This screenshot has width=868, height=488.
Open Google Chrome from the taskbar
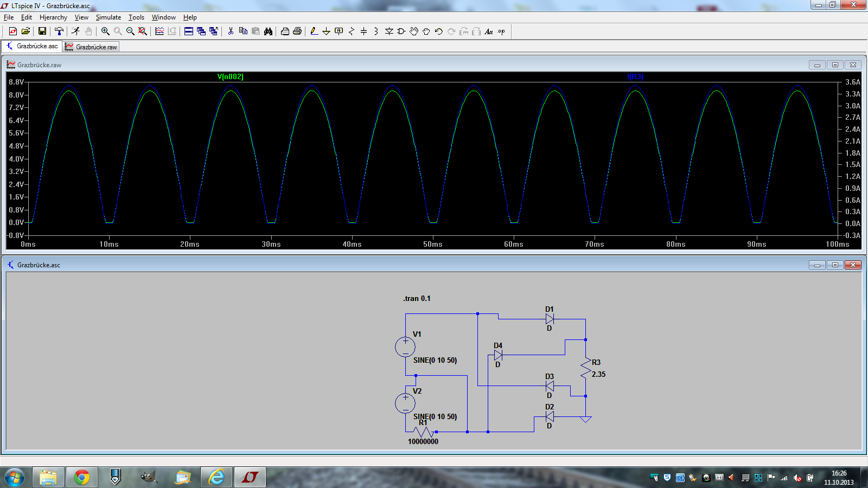click(x=82, y=477)
